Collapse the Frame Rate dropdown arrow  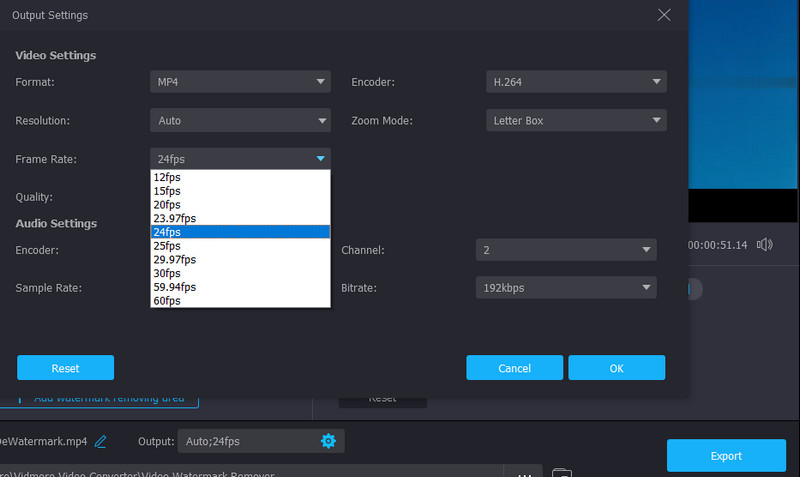tap(320, 159)
